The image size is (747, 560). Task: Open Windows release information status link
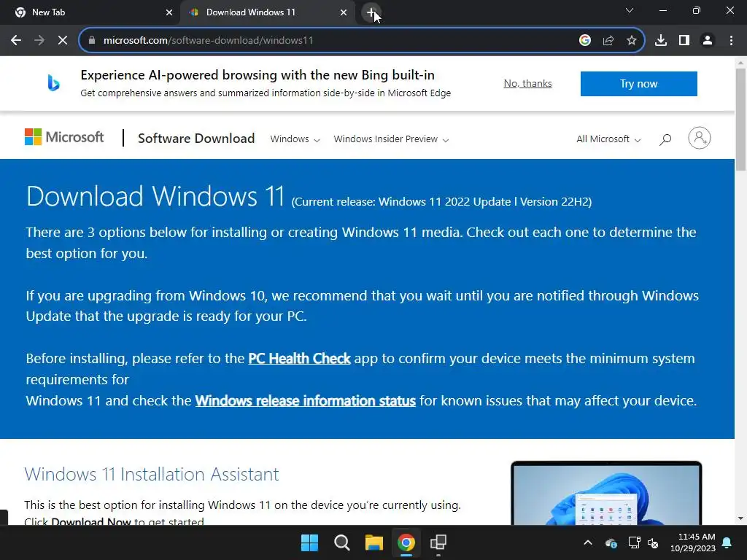[306, 401]
